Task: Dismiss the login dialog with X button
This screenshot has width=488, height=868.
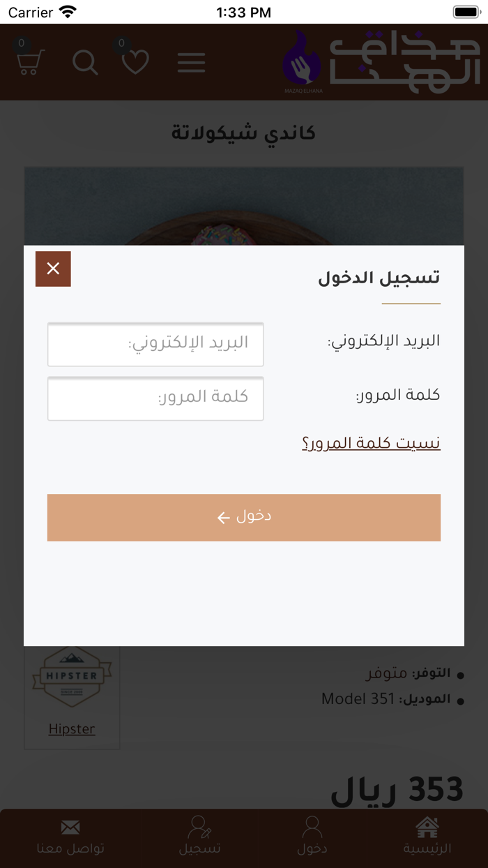Action: tap(53, 268)
